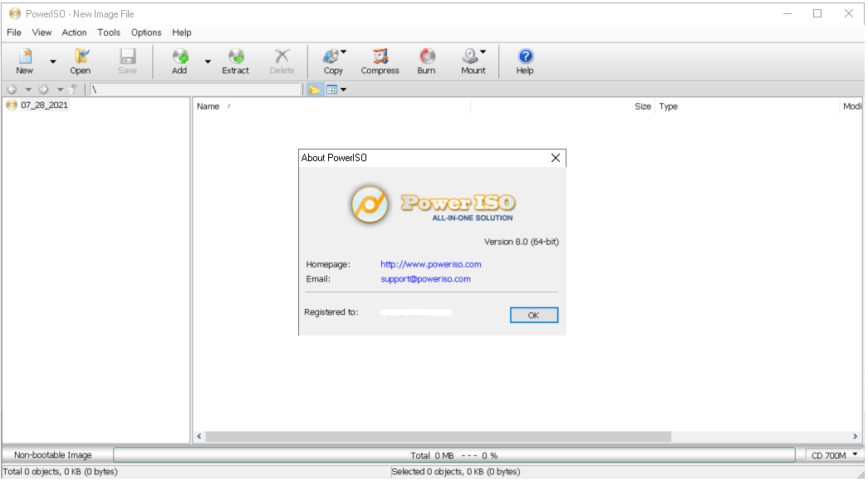The height and width of the screenshot is (481, 868).
Task: Open the File menu
Action: [14, 32]
